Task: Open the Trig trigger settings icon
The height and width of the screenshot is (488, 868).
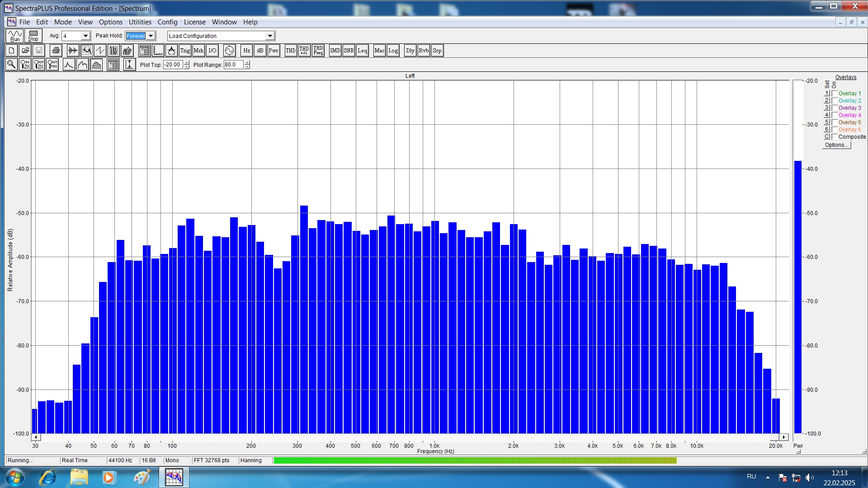Action: (185, 51)
